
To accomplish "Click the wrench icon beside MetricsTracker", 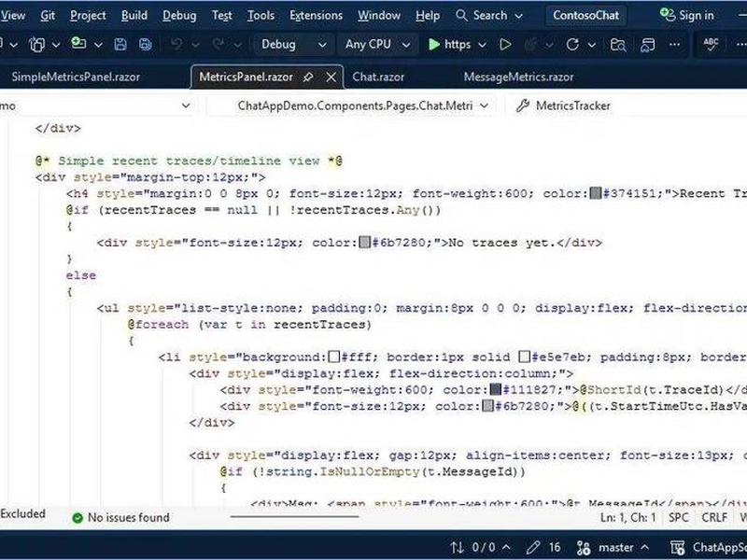I will (x=523, y=105).
